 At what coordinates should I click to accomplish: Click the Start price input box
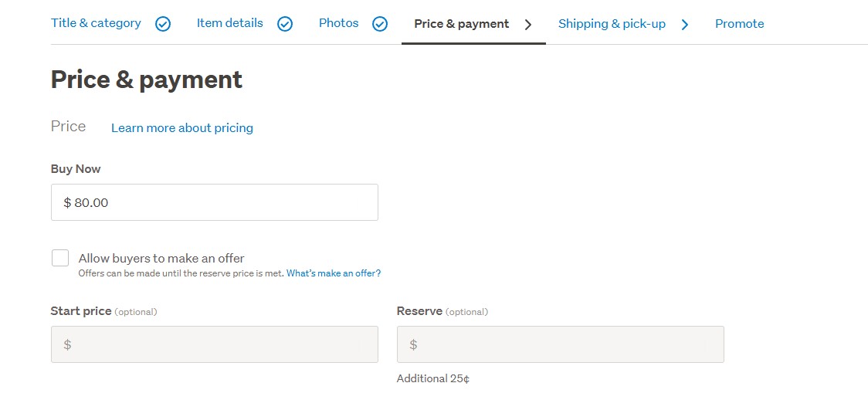[x=215, y=344]
